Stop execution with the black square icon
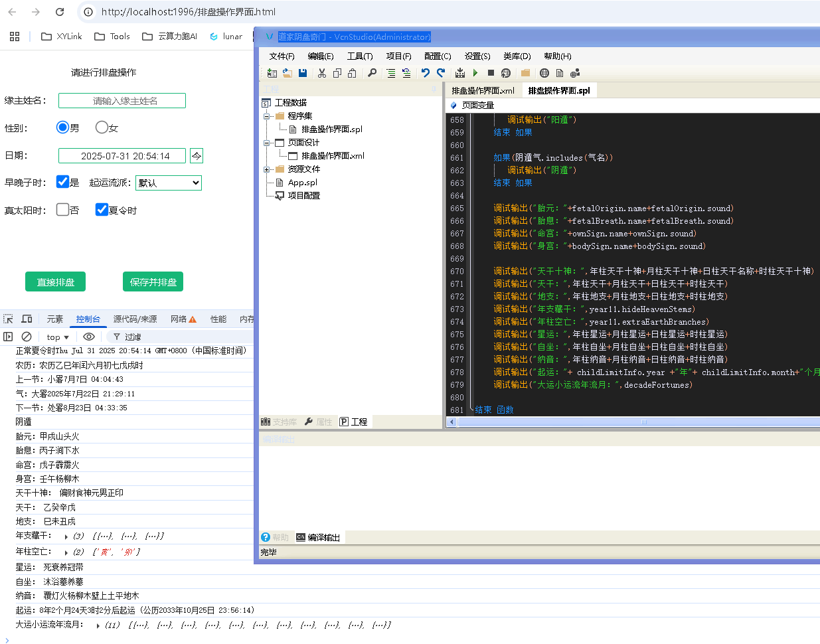The image size is (820, 644). [491, 73]
